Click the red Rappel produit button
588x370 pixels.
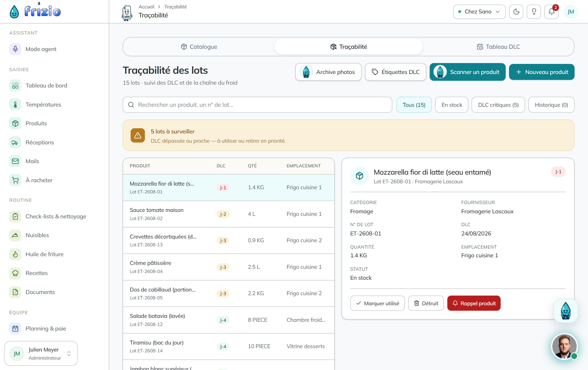coord(474,303)
